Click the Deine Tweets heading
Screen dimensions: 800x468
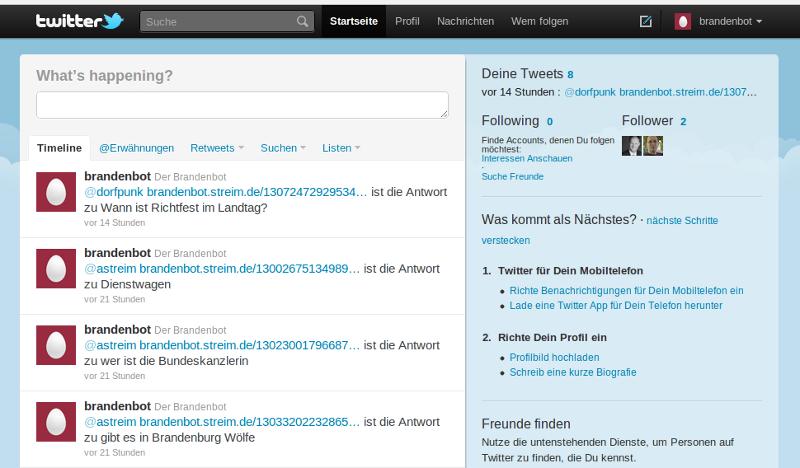522,73
